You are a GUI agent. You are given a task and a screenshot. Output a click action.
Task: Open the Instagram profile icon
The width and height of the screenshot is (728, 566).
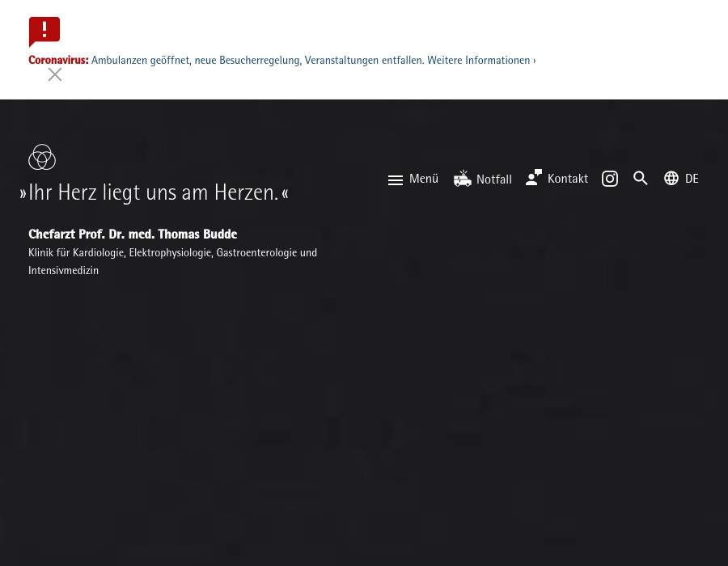610,179
